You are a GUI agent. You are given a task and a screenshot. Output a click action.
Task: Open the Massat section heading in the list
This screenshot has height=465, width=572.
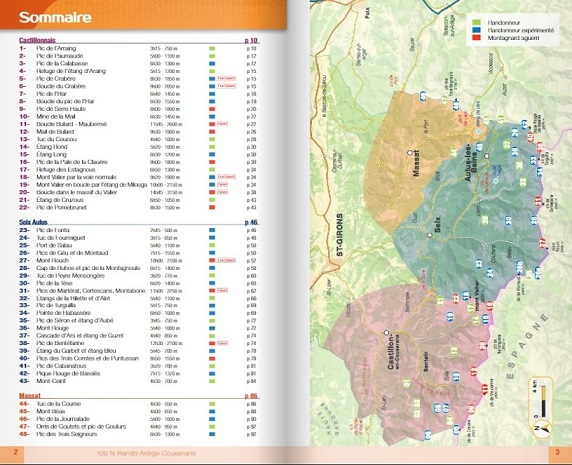point(30,396)
